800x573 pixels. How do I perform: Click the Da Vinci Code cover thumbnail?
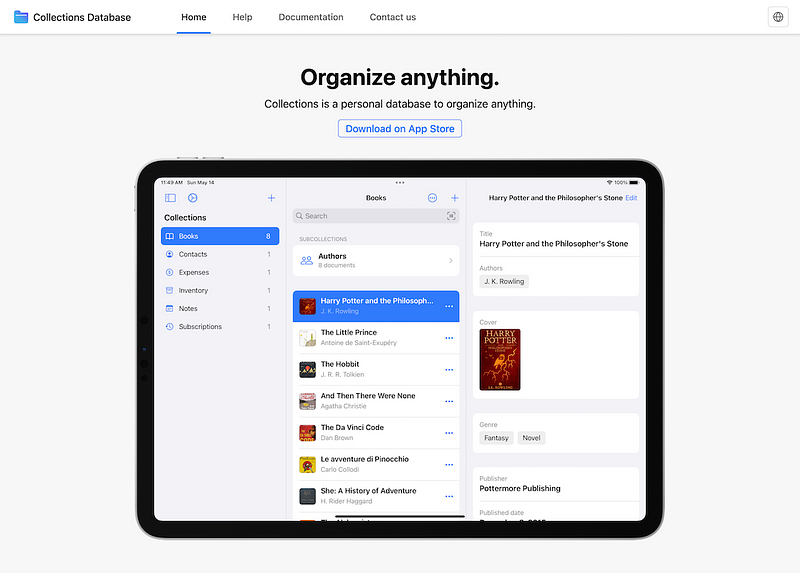307,433
